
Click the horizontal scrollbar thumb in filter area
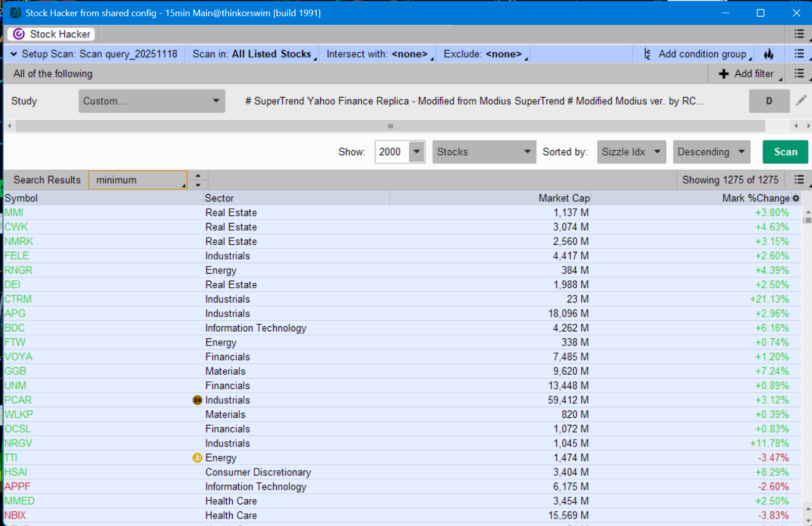(x=390, y=126)
